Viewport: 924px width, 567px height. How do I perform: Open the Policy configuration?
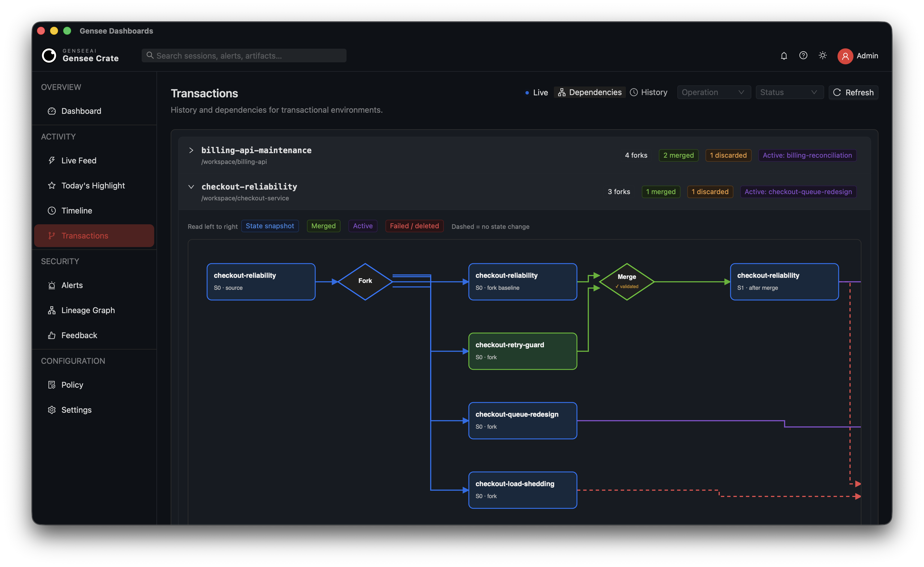pos(94,385)
